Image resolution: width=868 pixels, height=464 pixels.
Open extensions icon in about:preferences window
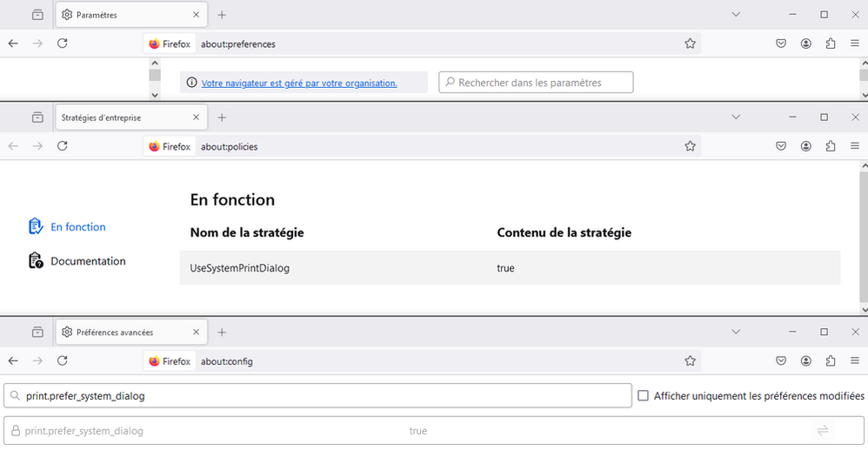pos(831,44)
